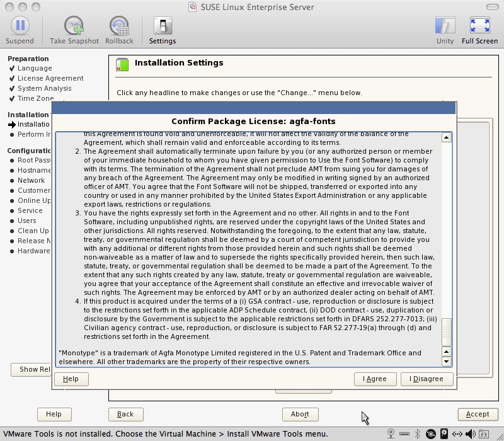Click the license scrollbar top up arrow
The image size is (504, 441).
[x=446, y=137]
